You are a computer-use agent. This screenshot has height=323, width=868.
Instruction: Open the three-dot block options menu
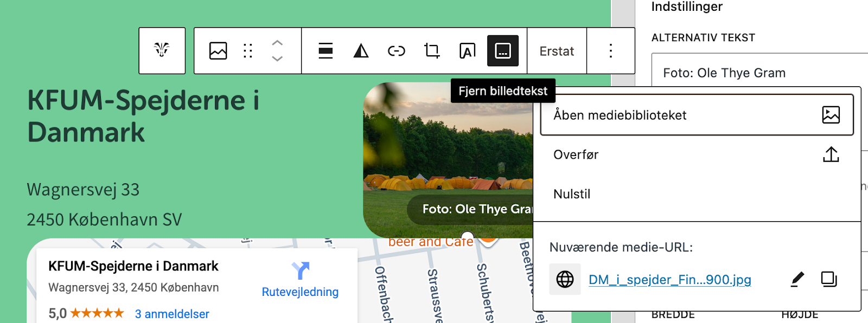click(x=610, y=51)
